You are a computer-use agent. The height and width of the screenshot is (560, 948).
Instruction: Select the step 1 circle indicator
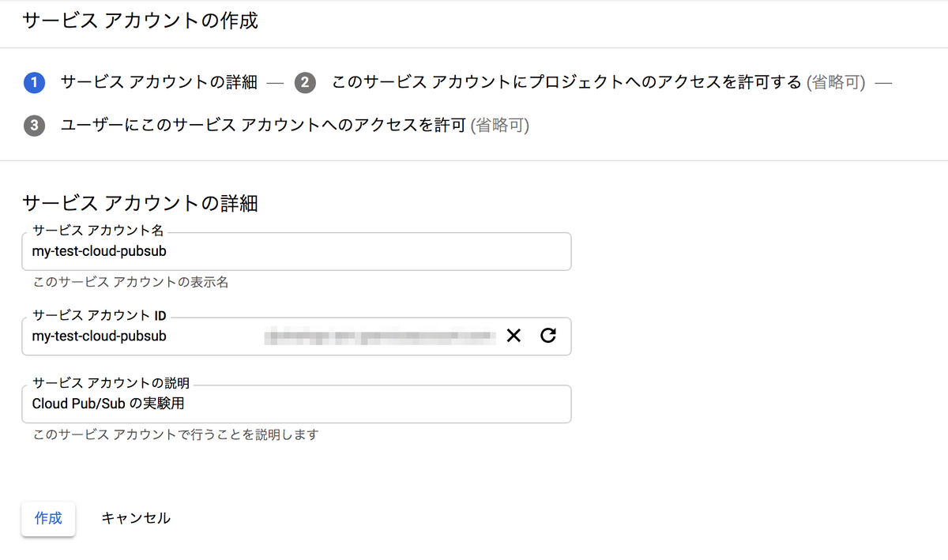pyautogui.click(x=33, y=81)
